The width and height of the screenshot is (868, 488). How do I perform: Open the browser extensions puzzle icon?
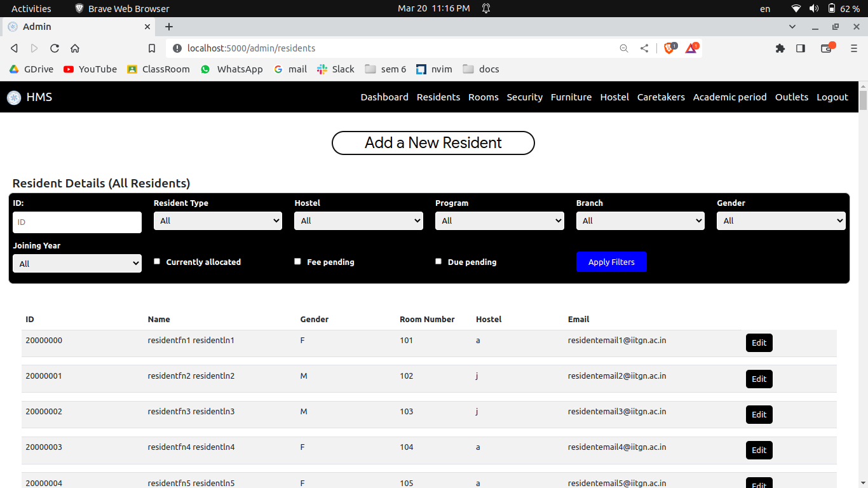coord(780,48)
